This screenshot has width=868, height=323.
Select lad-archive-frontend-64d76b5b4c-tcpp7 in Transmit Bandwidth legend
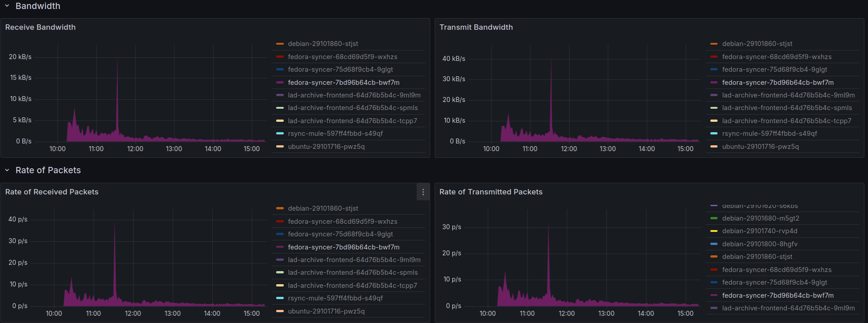click(x=786, y=121)
